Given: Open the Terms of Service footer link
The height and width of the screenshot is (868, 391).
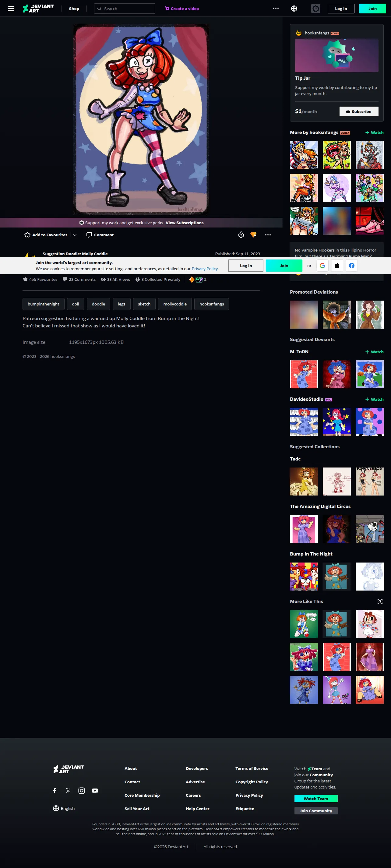Looking at the screenshot, I should (252, 769).
